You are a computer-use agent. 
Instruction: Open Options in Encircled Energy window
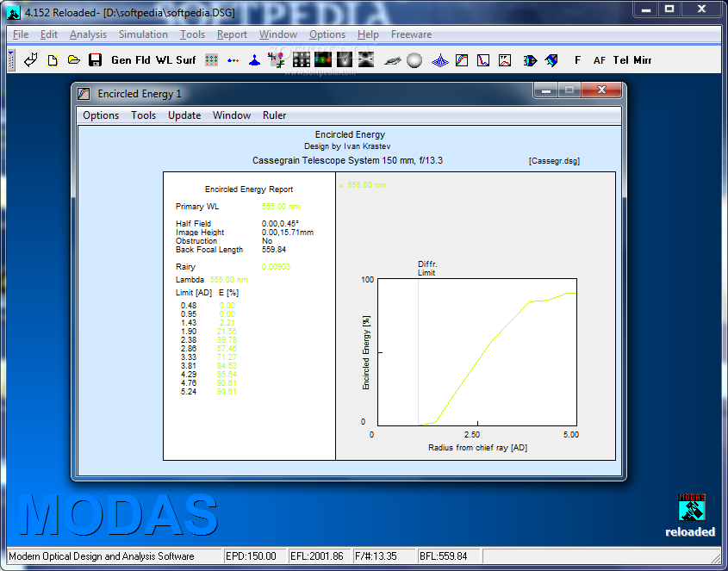point(101,115)
